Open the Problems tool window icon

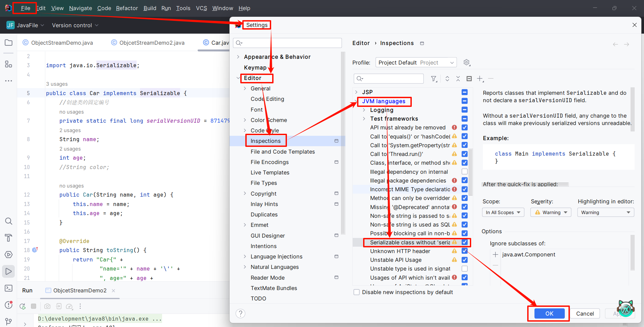point(8,305)
